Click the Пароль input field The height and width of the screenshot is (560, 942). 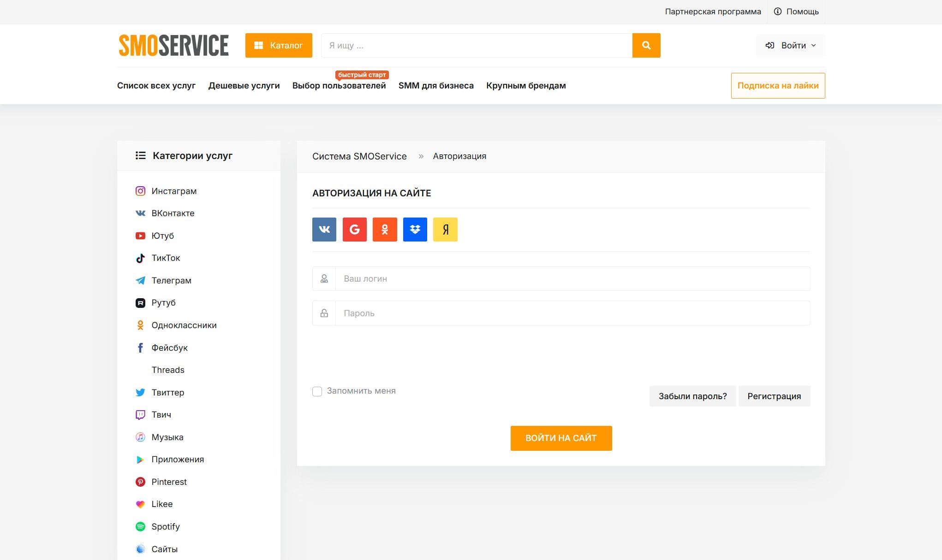click(572, 313)
